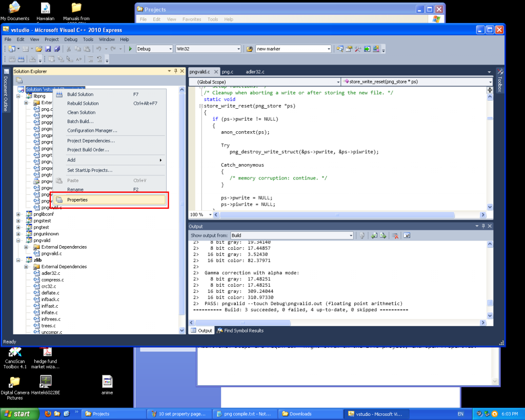The width and height of the screenshot is (525, 420).
Task: Select Clean Solution in context menu
Action: click(x=110, y=112)
